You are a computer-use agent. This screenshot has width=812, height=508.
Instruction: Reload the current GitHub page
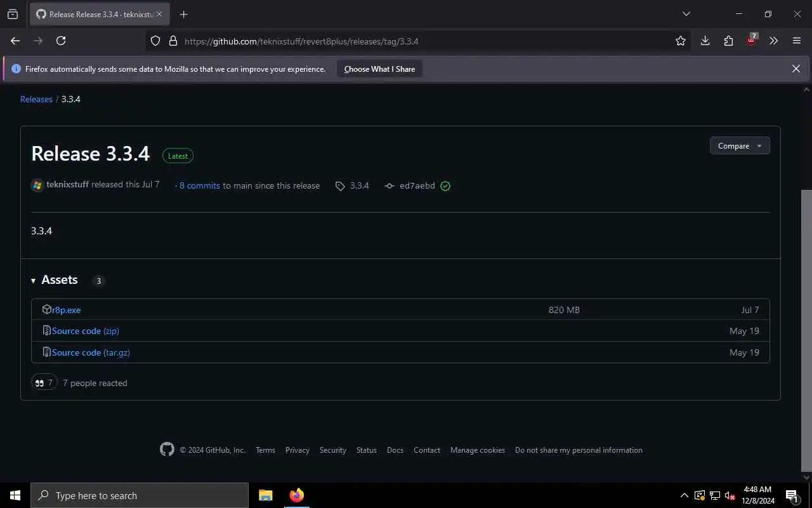(x=61, y=41)
